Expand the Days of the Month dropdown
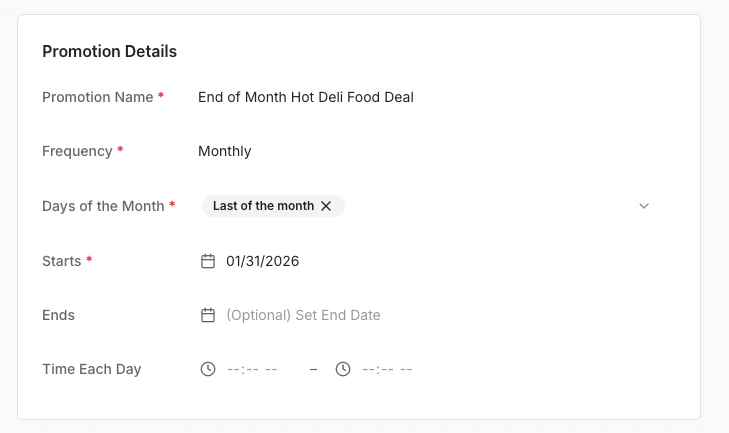 click(x=644, y=206)
